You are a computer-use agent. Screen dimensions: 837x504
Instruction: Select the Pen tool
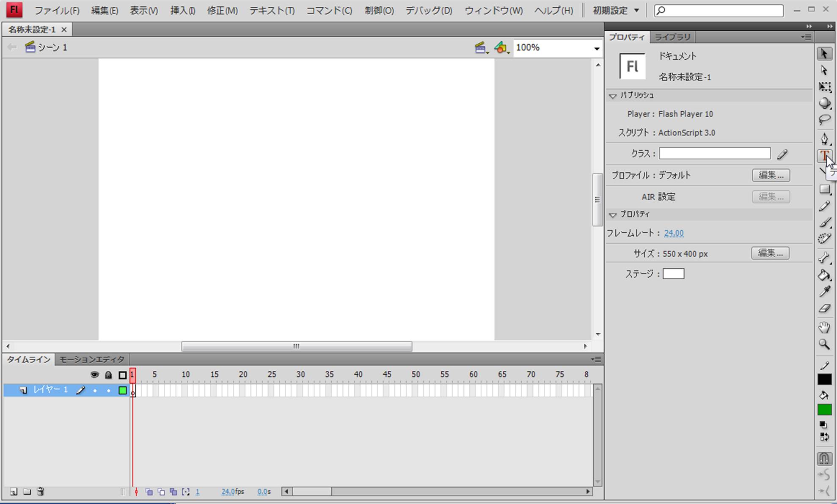coord(824,139)
